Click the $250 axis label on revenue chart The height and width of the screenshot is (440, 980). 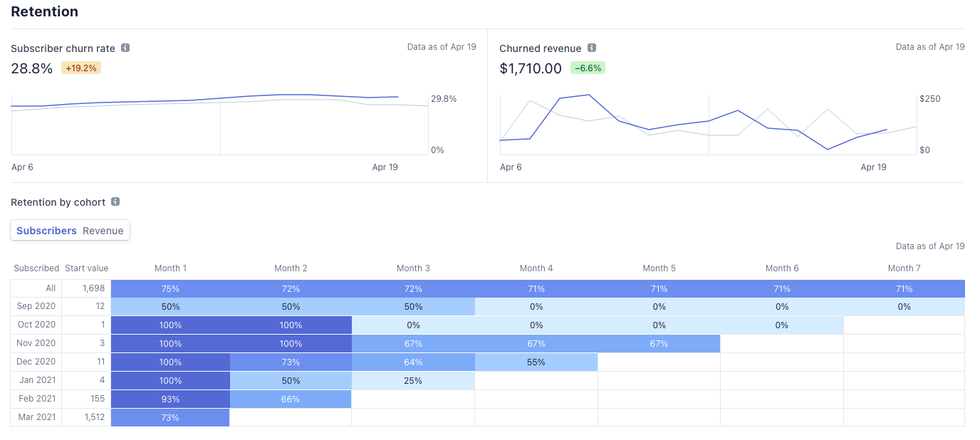click(x=930, y=98)
